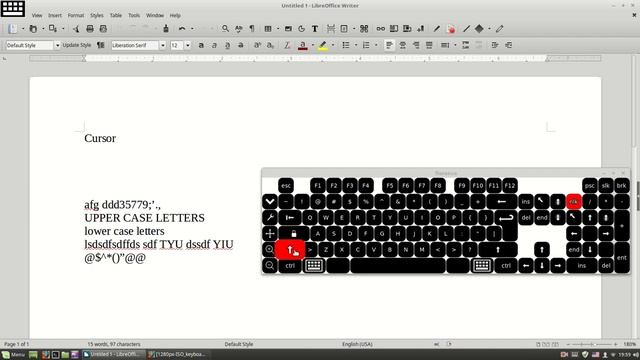Viewport: 640px width, 360px height.
Task: Click the esc key on keyboard
Action: pyautogui.click(x=286, y=186)
